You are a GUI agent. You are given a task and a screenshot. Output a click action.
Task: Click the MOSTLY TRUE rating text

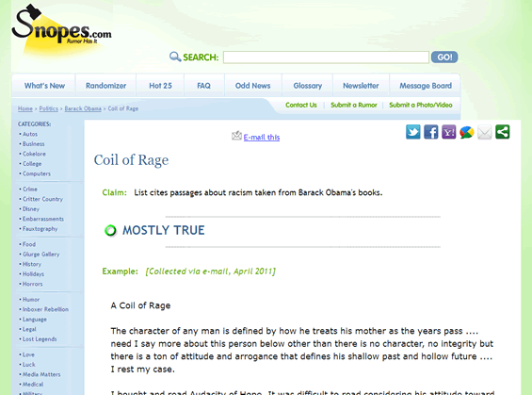click(x=164, y=230)
